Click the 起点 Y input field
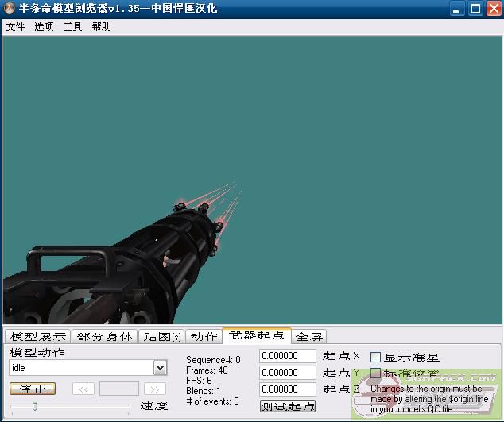The width and height of the screenshot is (504, 422). (x=288, y=373)
